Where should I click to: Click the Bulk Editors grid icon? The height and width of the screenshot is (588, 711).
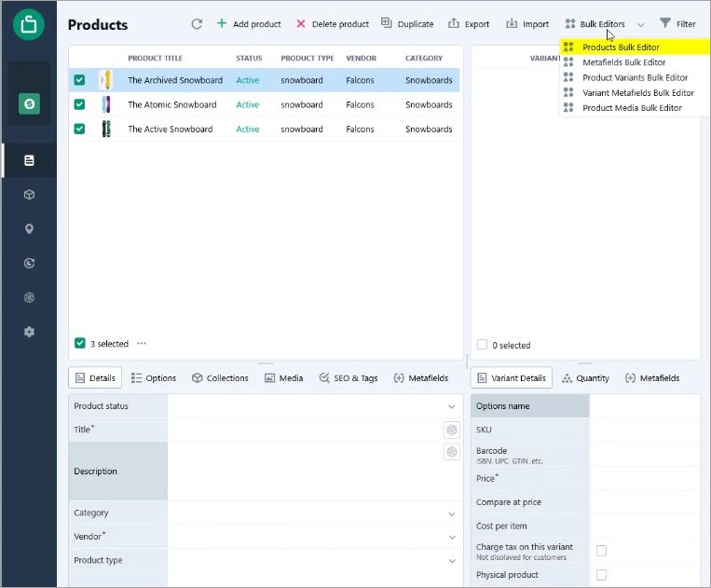coord(570,23)
